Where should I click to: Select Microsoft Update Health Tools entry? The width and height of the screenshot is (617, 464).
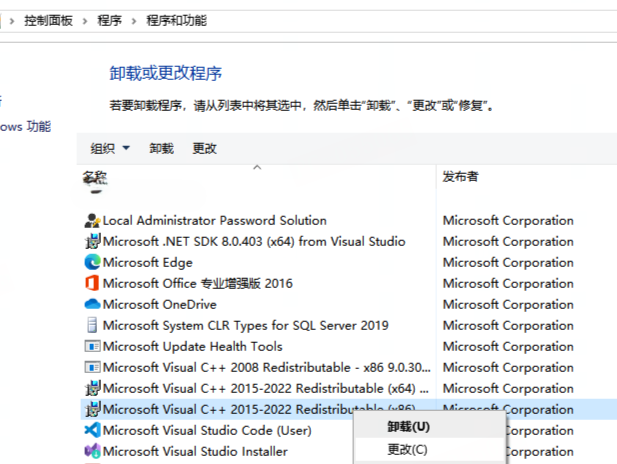pos(192,346)
